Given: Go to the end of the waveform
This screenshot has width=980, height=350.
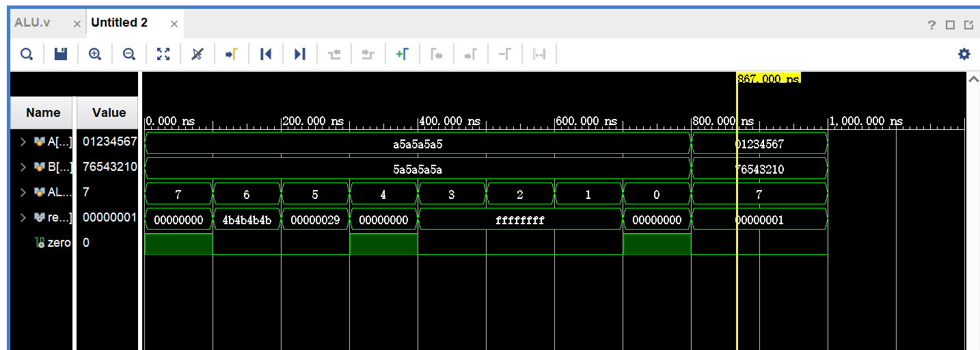Looking at the screenshot, I should (300, 54).
